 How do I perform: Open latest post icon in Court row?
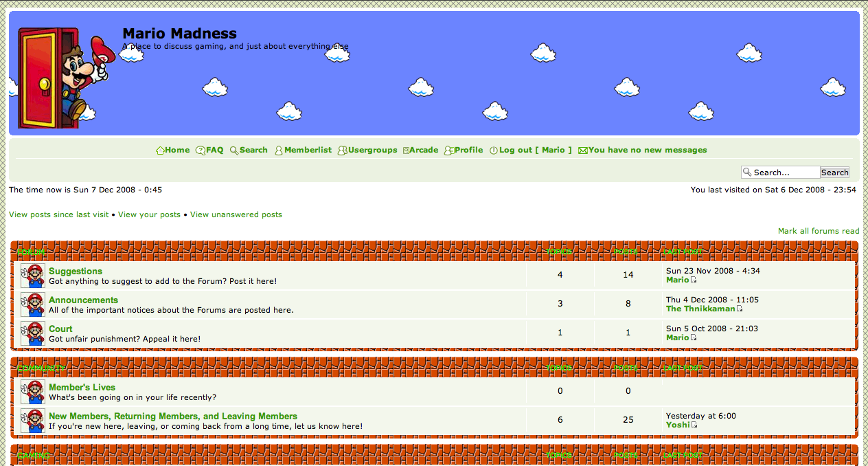click(x=694, y=338)
